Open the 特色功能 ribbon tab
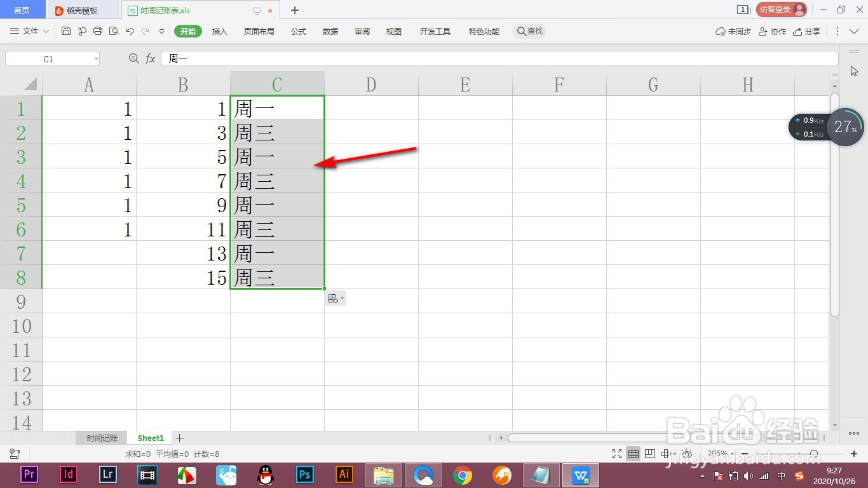 click(484, 31)
